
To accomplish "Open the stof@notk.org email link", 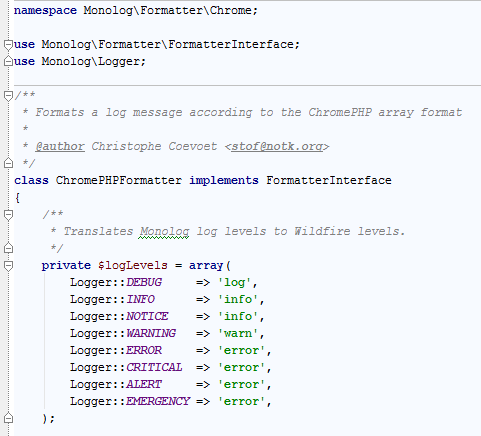I will (x=277, y=147).
